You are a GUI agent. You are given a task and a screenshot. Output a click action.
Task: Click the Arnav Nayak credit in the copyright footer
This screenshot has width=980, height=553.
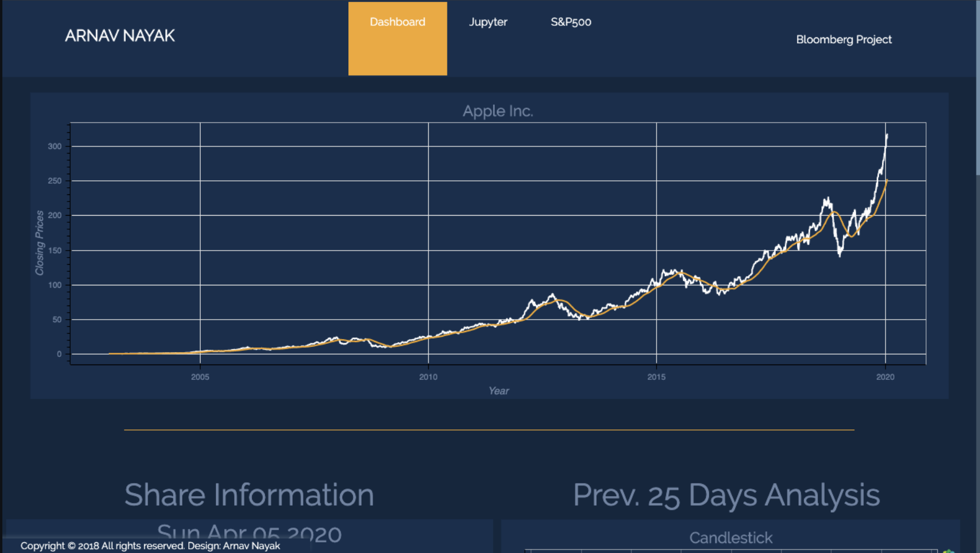(x=253, y=545)
